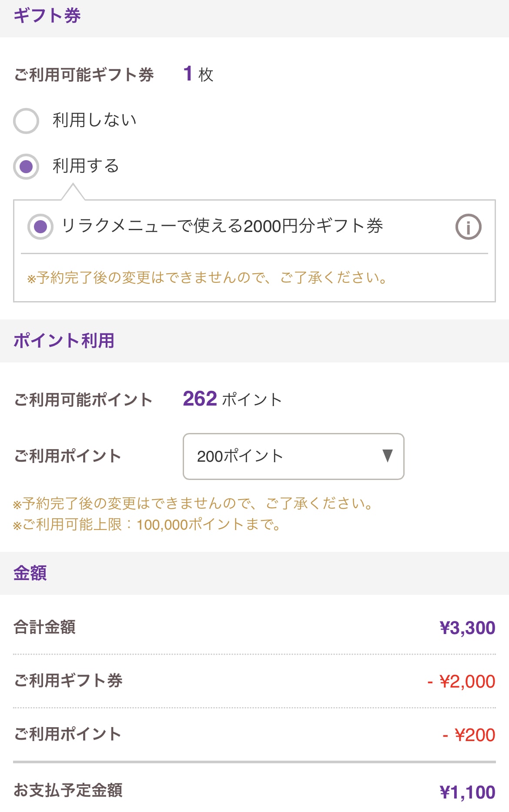The image size is (509, 812).
Task: Click the ギフト券 section header
Action: 47,16
